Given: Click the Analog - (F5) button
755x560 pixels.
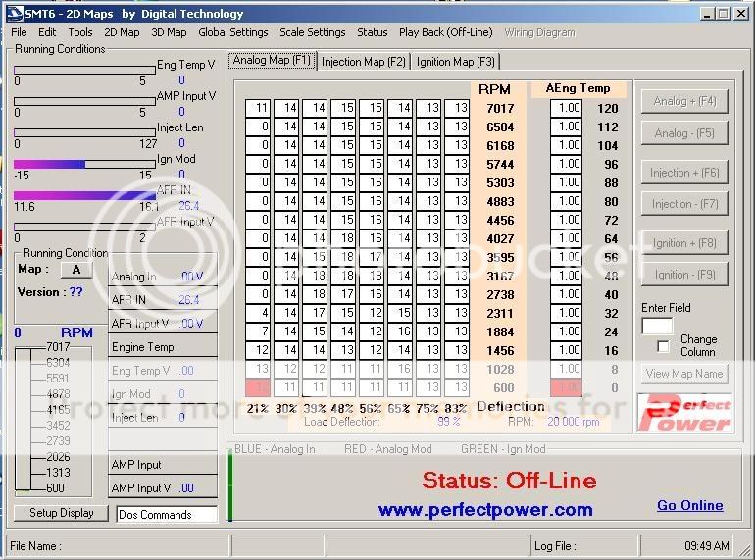Looking at the screenshot, I should pos(684,133).
